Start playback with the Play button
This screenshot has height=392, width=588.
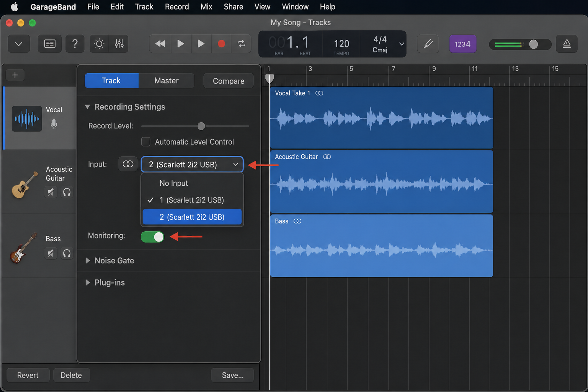pyautogui.click(x=201, y=44)
